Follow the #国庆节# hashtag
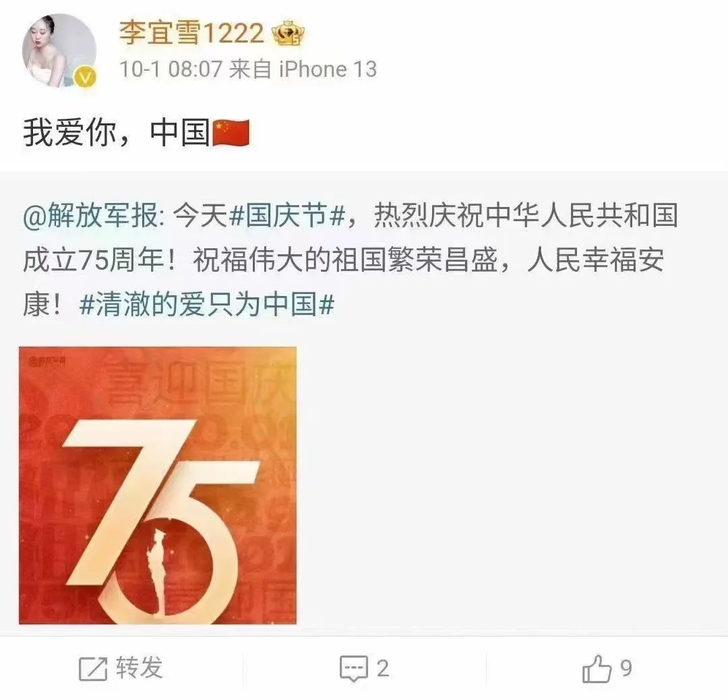 (288, 216)
